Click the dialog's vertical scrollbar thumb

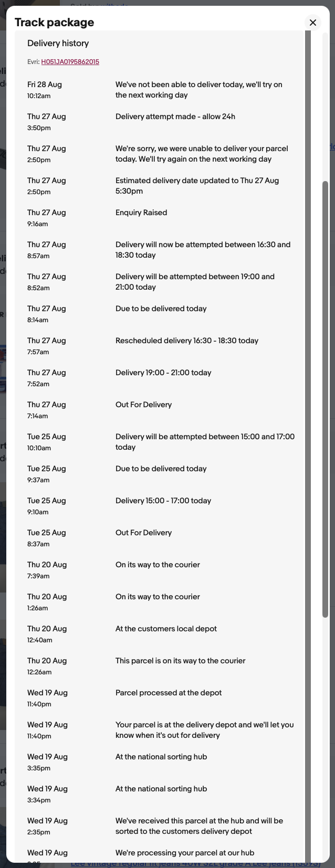pyautogui.click(x=325, y=399)
